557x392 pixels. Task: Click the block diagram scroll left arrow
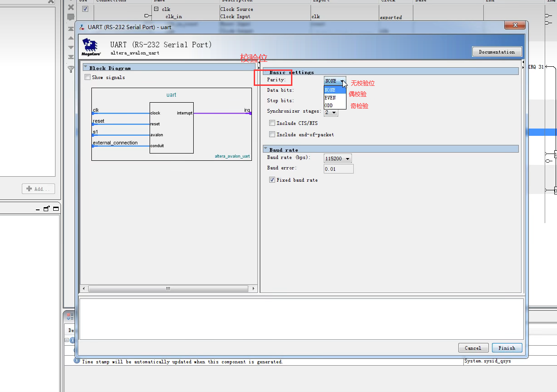pos(83,288)
